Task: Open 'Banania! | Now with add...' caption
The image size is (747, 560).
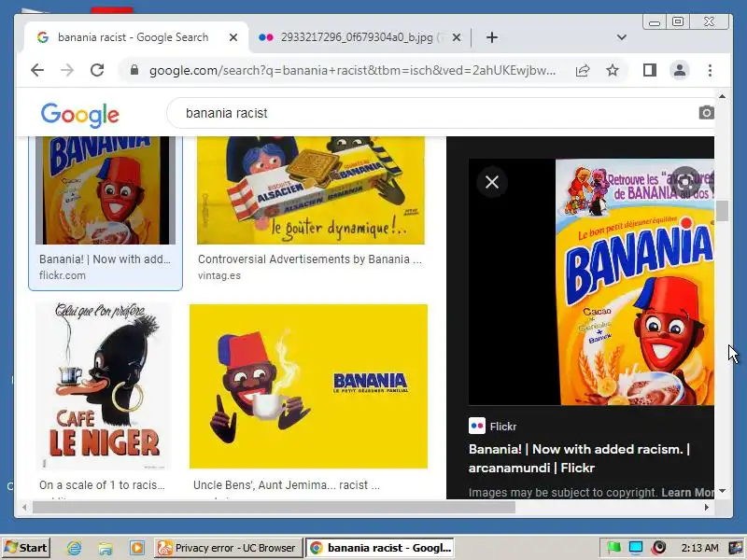Action: [x=105, y=259]
